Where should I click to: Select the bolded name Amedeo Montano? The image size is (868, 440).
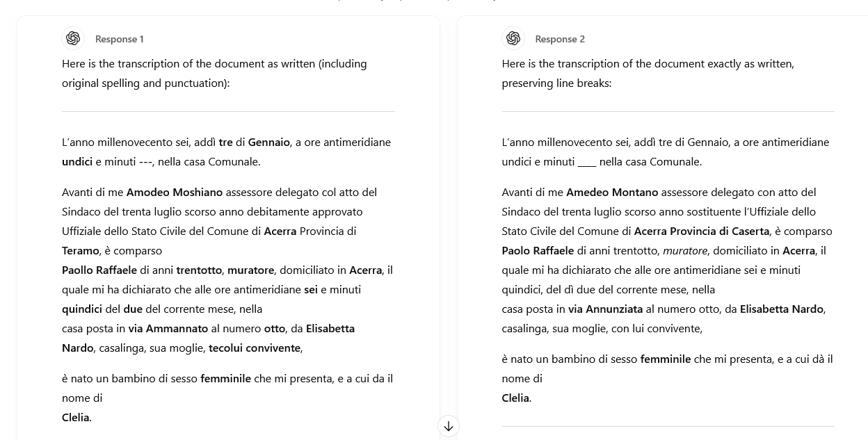(611, 193)
